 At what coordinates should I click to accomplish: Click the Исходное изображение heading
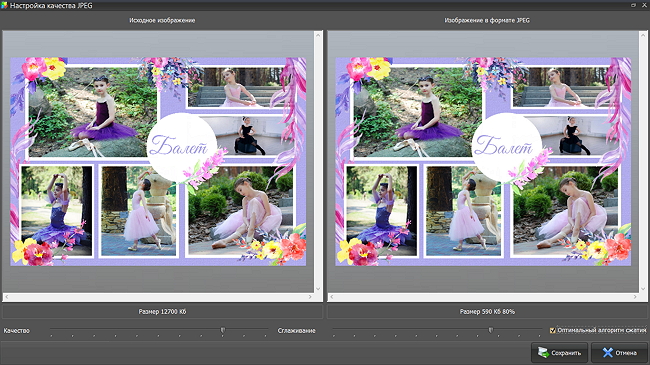[162, 20]
